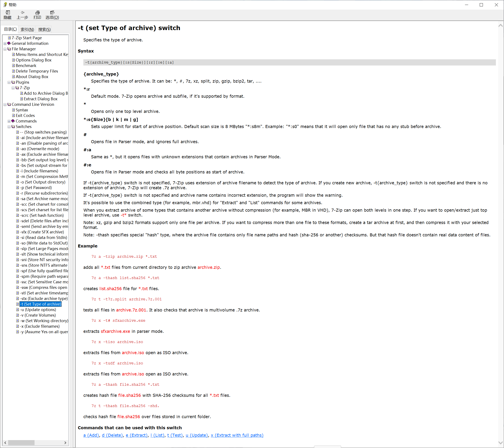Screen dimensions: 504x448
Task: Select the -v (Create Volumes) topic
Action: (x=38, y=315)
